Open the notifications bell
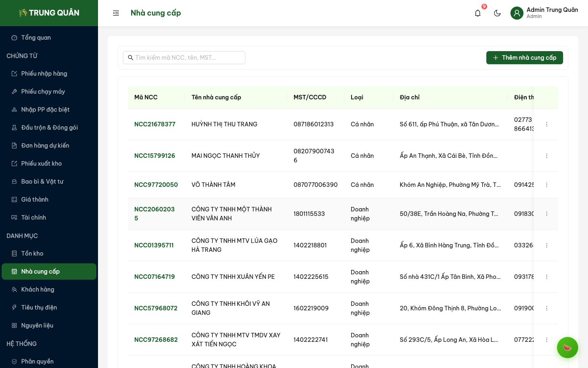588x368 pixels. (478, 13)
